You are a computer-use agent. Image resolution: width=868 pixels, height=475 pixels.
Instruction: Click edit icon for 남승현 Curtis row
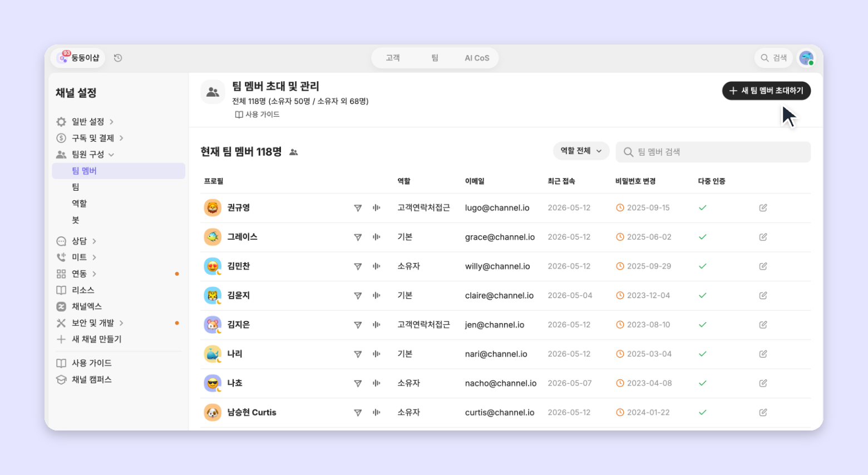(x=763, y=412)
